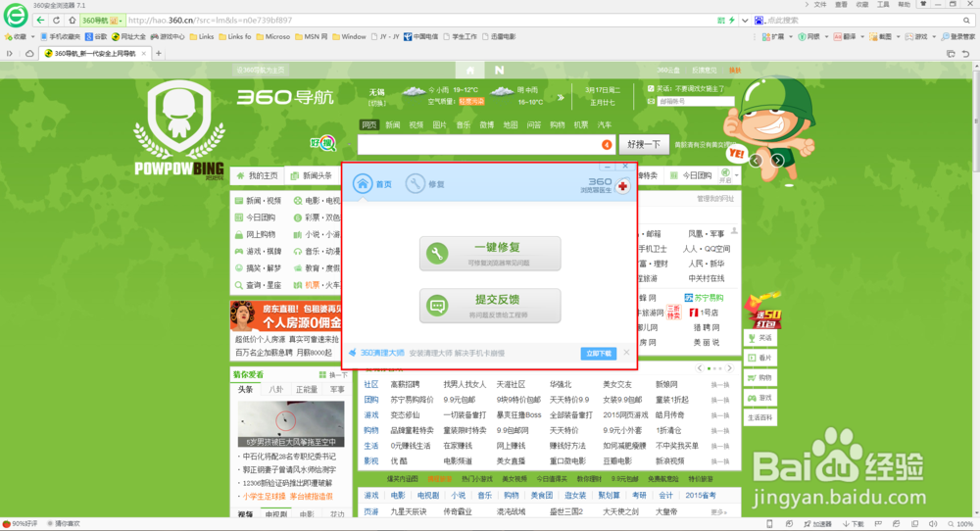The image size is (980, 531).
Task: Open the 翻译 translate toolbar icon
Action: (845, 37)
